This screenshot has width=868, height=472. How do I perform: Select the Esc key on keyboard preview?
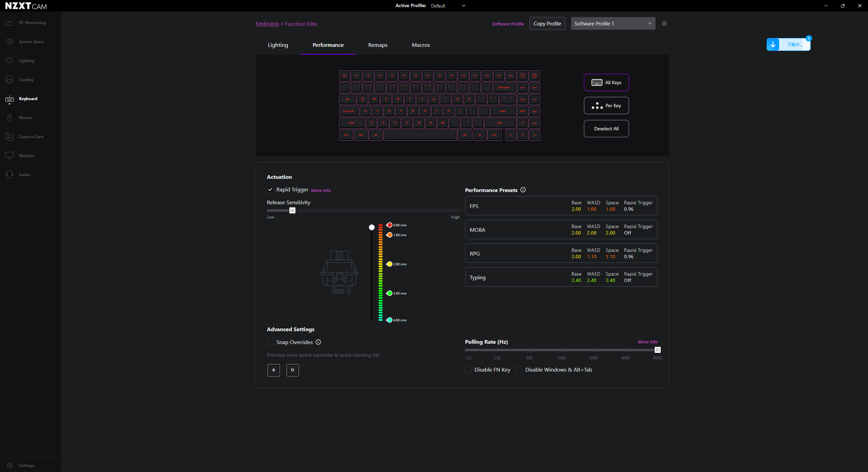(x=345, y=76)
